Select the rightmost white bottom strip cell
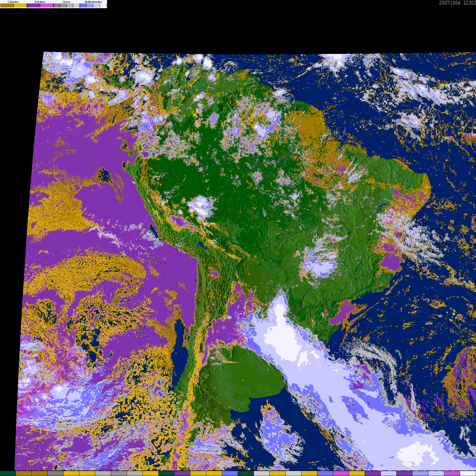The width and height of the screenshot is (476, 476). [x=468, y=473]
